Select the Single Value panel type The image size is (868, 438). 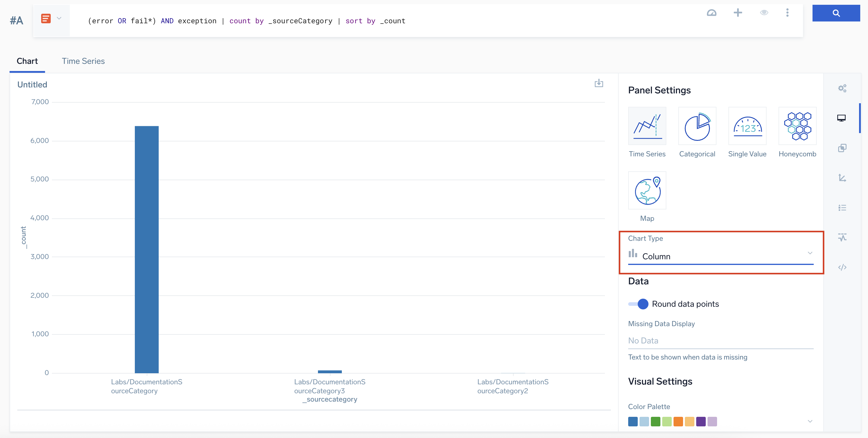[x=747, y=126]
